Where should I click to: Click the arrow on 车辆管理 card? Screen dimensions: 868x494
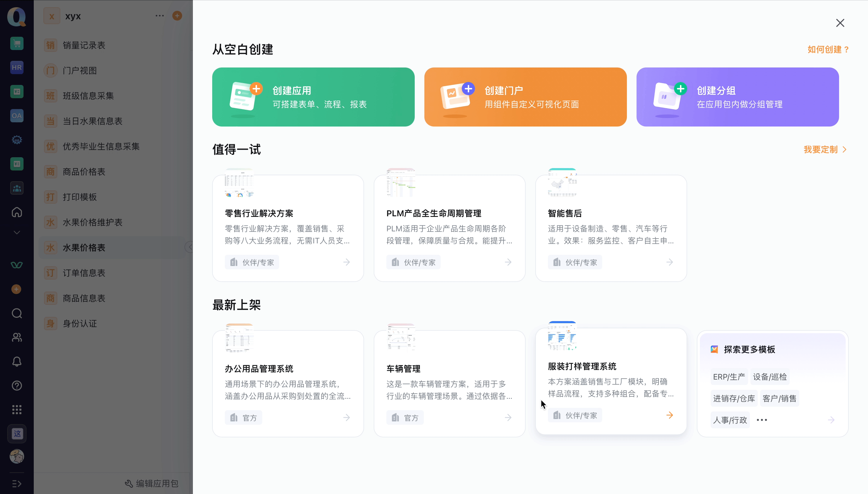(508, 418)
